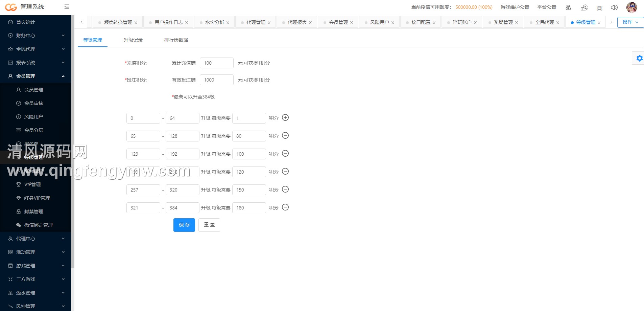
Task: Collapse the 会员管理 sidebar section
Action: tap(35, 76)
